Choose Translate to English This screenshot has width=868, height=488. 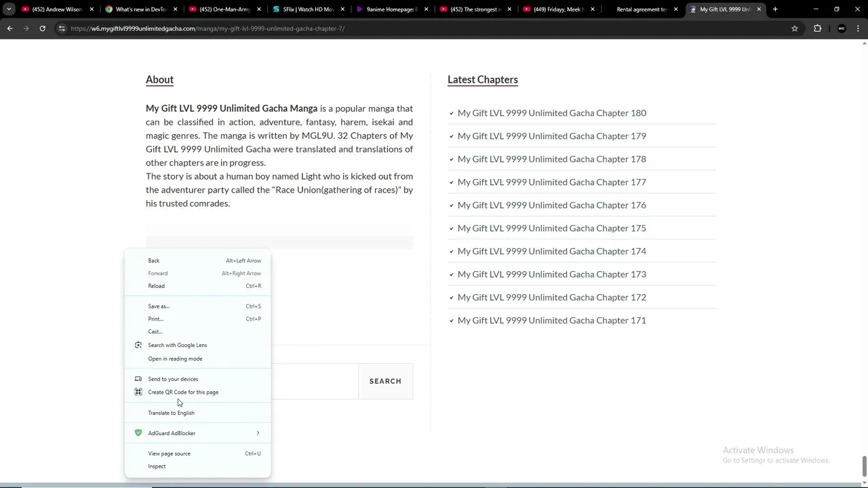tap(197, 413)
